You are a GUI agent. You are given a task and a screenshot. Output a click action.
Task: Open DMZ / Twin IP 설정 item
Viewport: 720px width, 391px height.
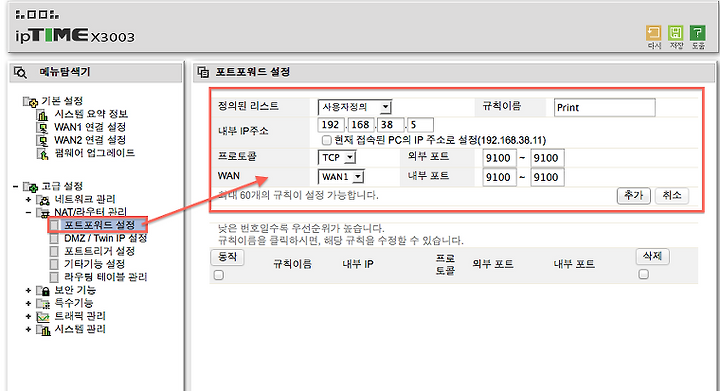106,238
